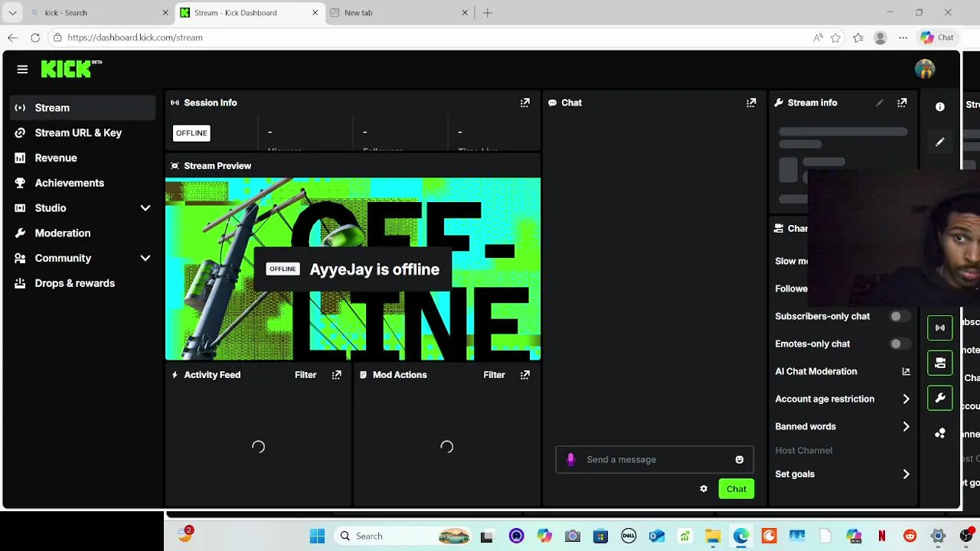Image resolution: width=980 pixels, height=551 pixels.
Task: Pop out the Activity Feed panel
Action: tap(336, 375)
